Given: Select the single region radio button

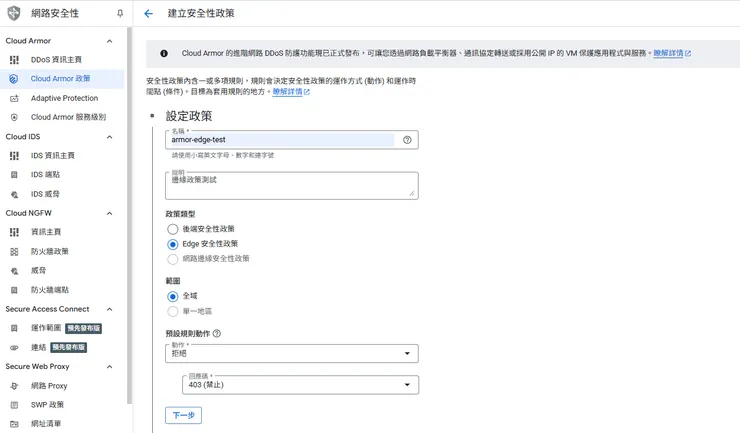Looking at the screenshot, I should tap(173, 311).
